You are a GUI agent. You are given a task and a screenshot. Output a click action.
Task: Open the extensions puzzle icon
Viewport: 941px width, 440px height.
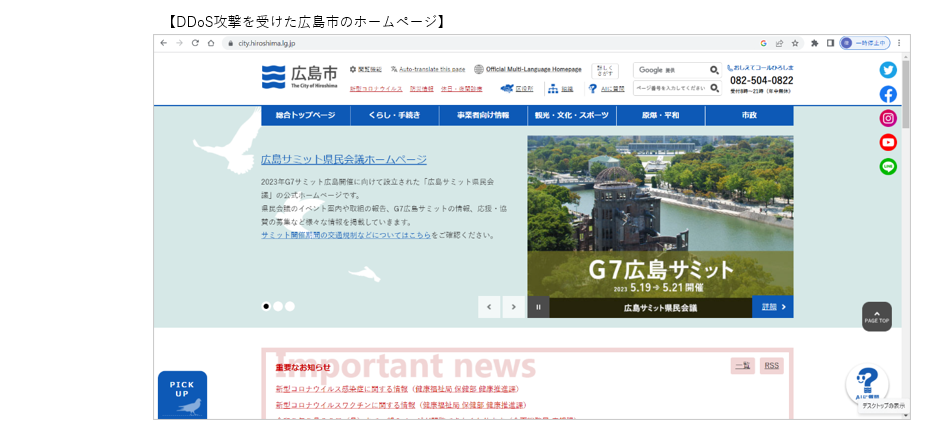(814, 43)
